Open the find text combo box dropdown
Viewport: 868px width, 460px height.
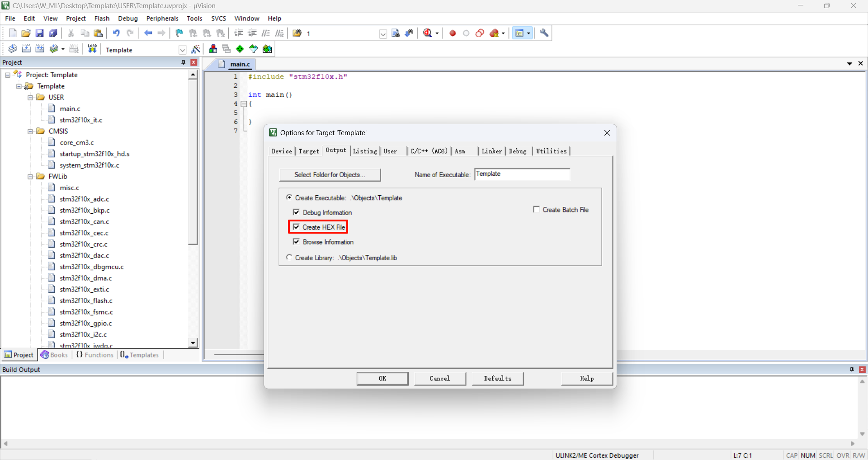[383, 33]
